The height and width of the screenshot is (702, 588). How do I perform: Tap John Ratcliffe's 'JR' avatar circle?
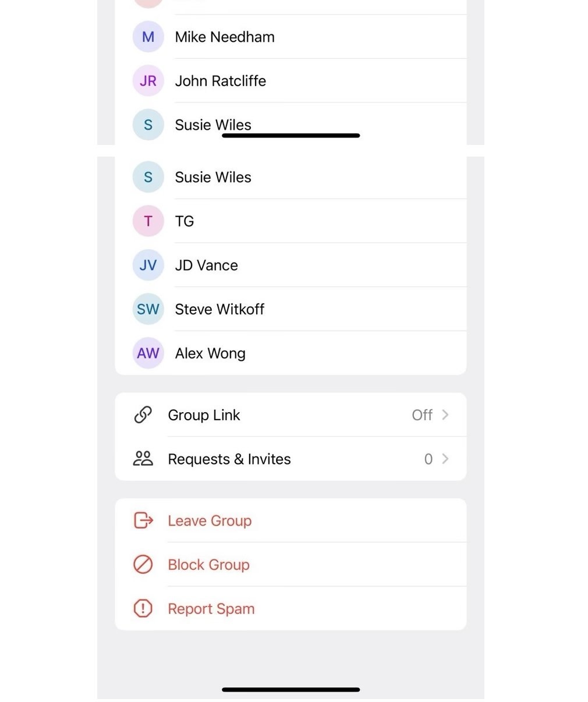[148, 81]
